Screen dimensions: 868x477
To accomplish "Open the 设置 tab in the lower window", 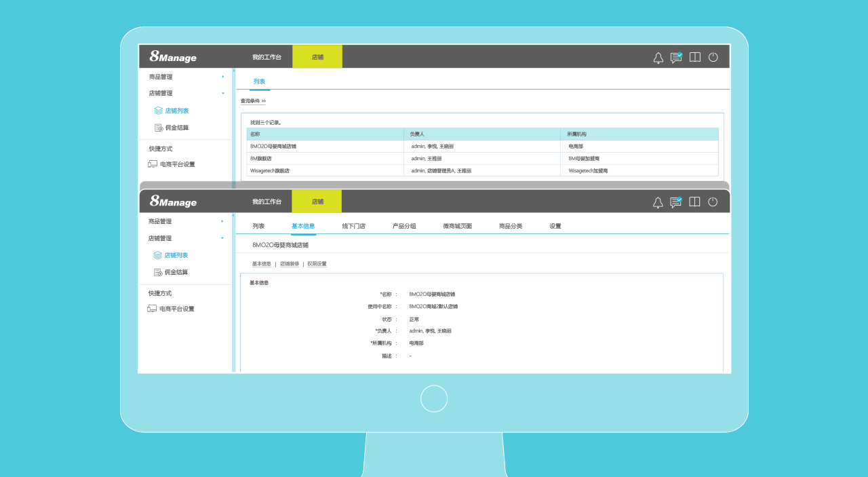I will point(555,226).
